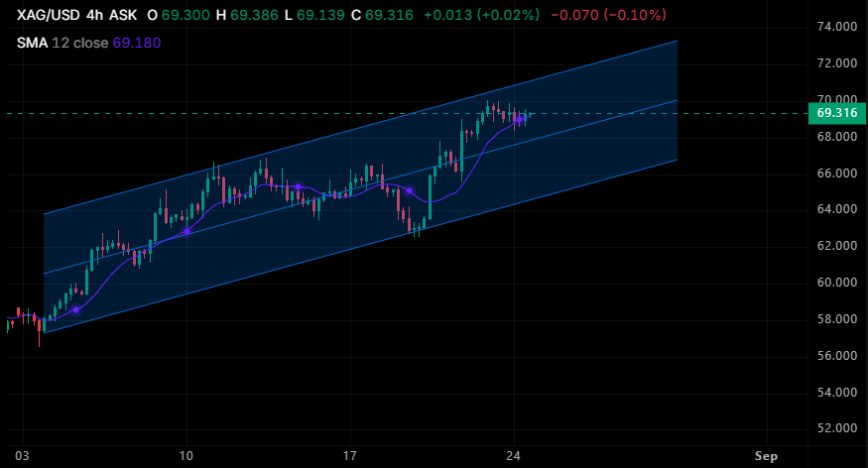Click the SMA value 69.180
The image size is (868, 468).
[137, 43]
